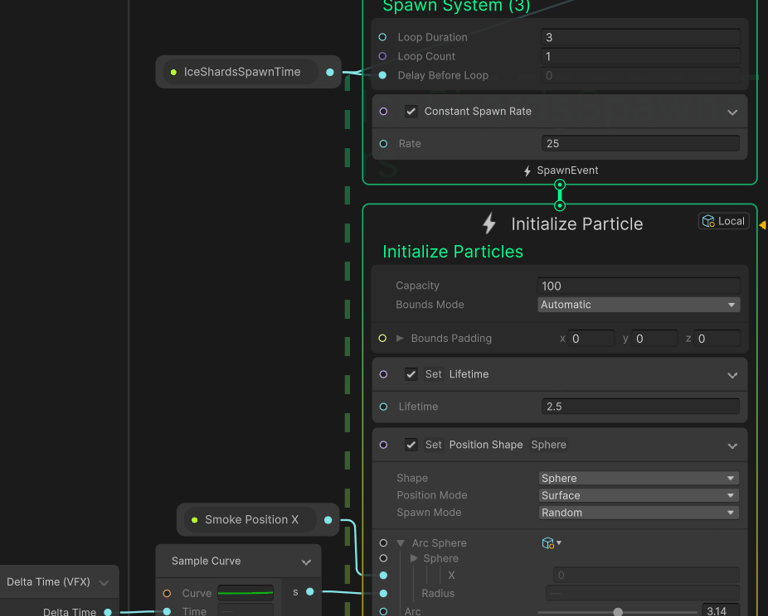Open the Position Mode Surface dropdown

639,496
